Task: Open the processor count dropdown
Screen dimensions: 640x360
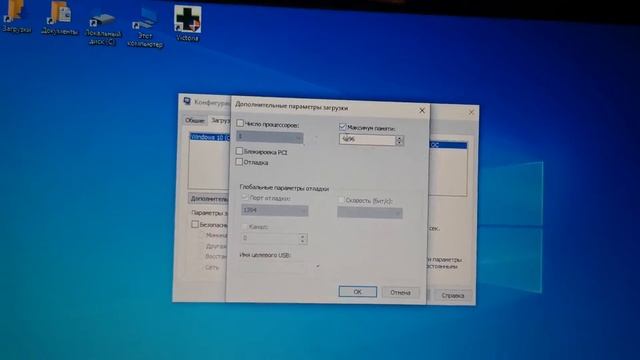Action: coord(270,137)
